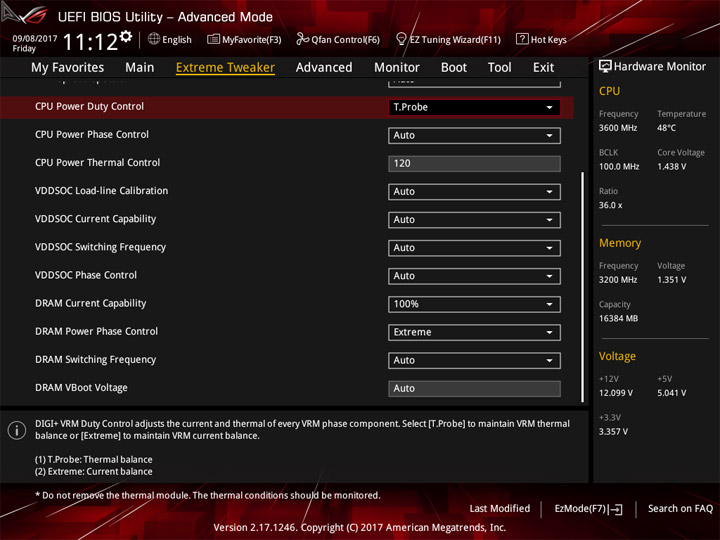Click the CPU temperature 48°C reading
Screen dimensions: 720x540
pos(666,128)
